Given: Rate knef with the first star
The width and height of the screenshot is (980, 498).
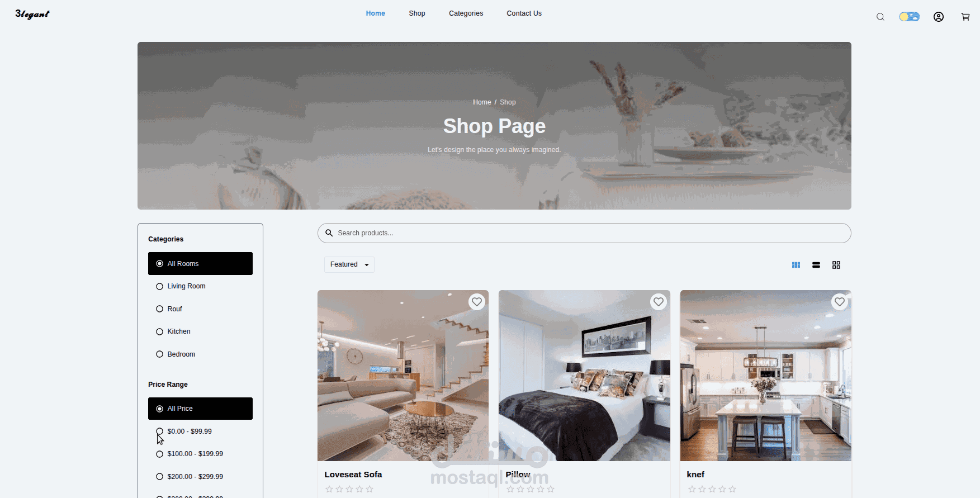Looking at the screenshot, I should pos(692,489).
